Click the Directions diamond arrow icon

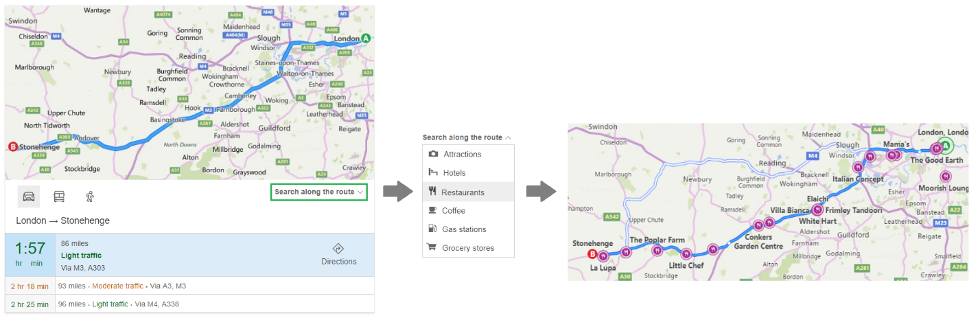(338, 249)
